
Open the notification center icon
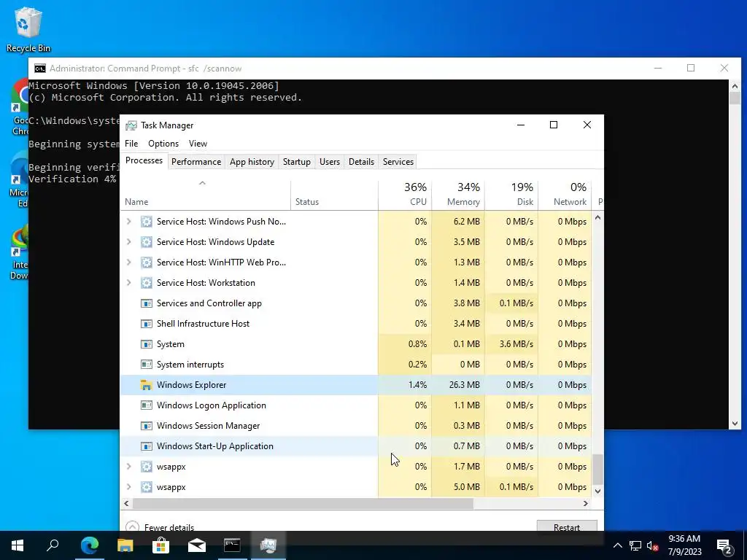724,545
